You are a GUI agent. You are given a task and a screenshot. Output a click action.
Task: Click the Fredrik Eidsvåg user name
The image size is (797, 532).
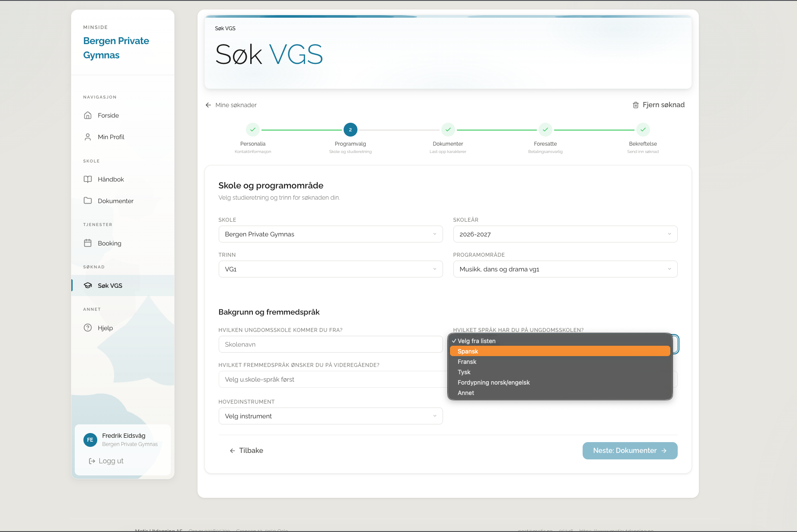point(124,436)
